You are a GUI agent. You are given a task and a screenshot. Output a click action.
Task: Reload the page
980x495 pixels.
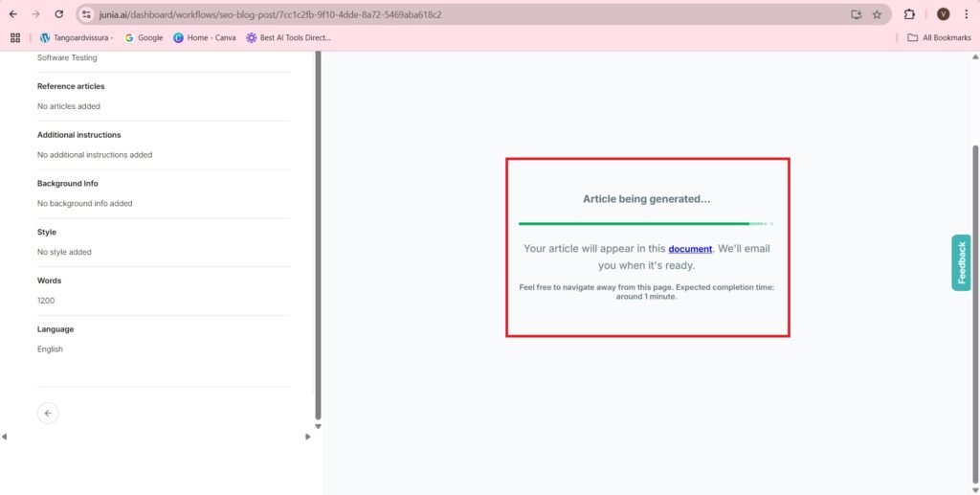[58, 13]
